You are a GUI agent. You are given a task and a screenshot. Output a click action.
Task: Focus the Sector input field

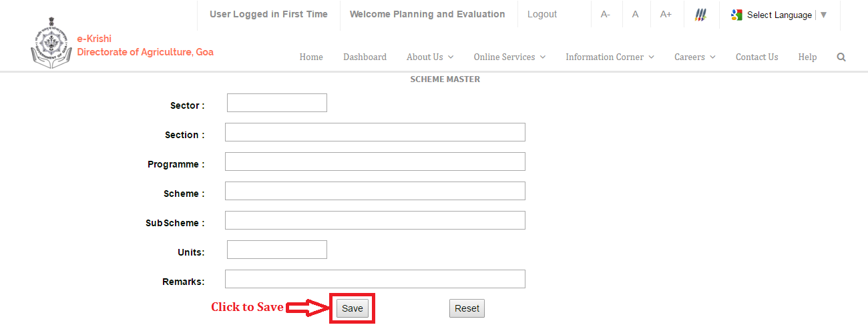tap(277, 103)
